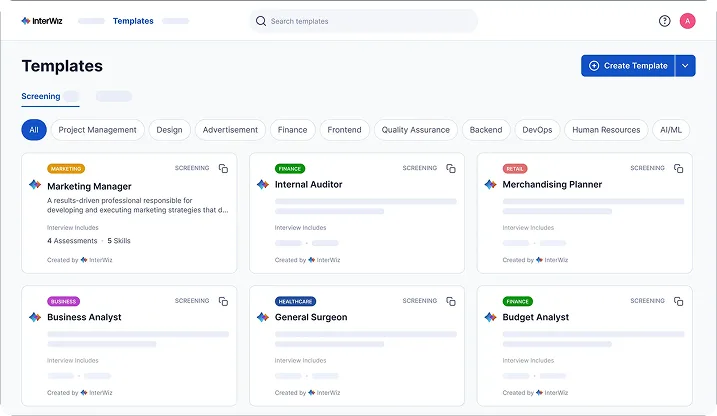This screenshot has width=717, height=416.
Task: Open the Merchandising Planner template title
Action: [552, 185]
